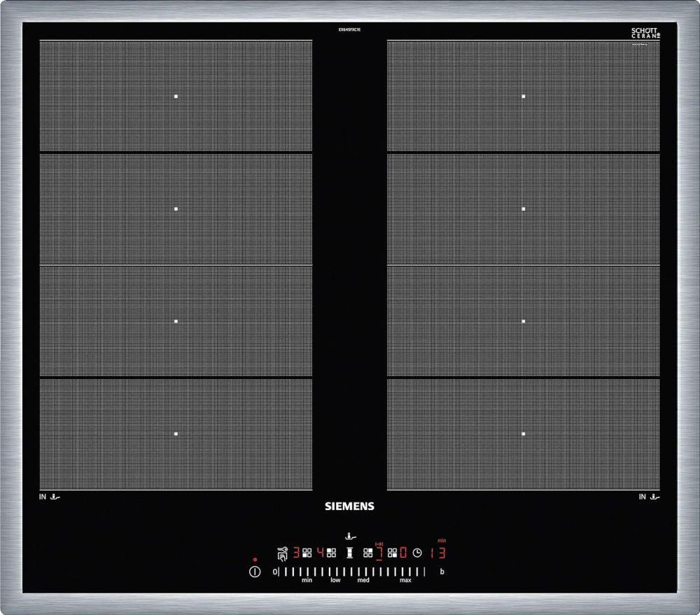Select the rear-right zone selector icon
Screen dimensions: 700x615
tap(368, 553)
